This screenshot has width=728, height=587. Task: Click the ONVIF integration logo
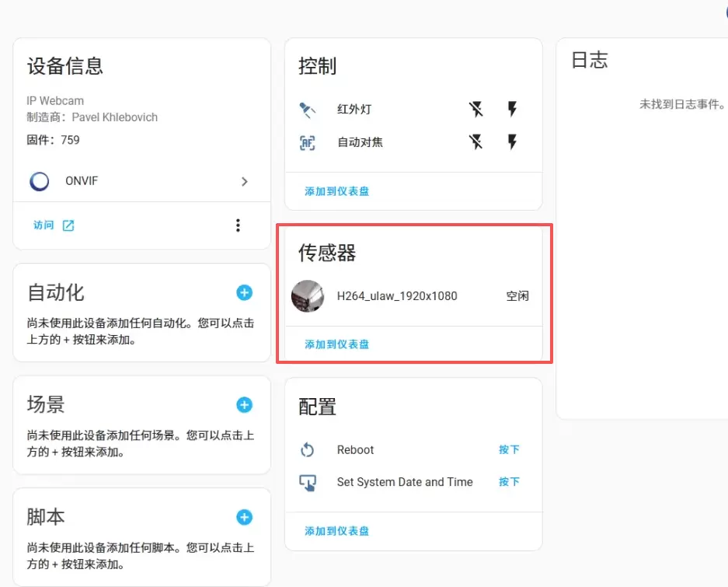coord(39,181)
